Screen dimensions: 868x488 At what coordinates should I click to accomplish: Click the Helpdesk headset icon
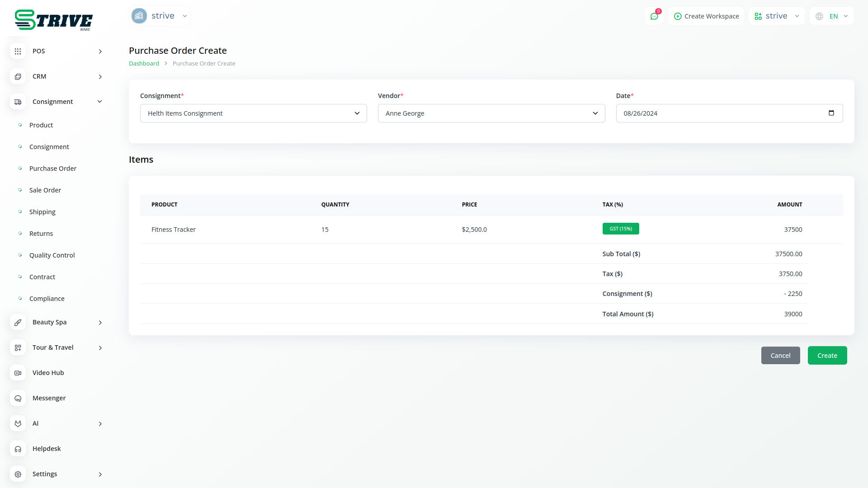pyautogui.click(x=18, y=449)
